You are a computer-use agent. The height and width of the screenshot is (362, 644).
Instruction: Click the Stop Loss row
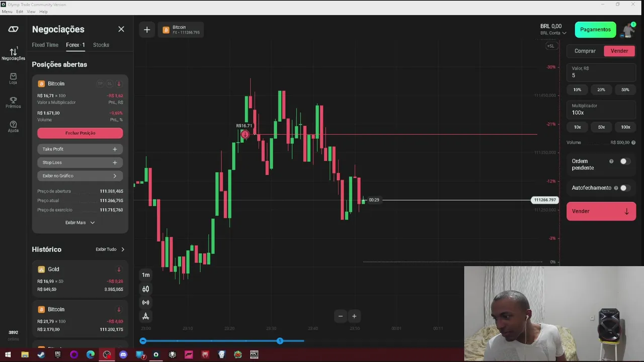(x=80, y=162)
